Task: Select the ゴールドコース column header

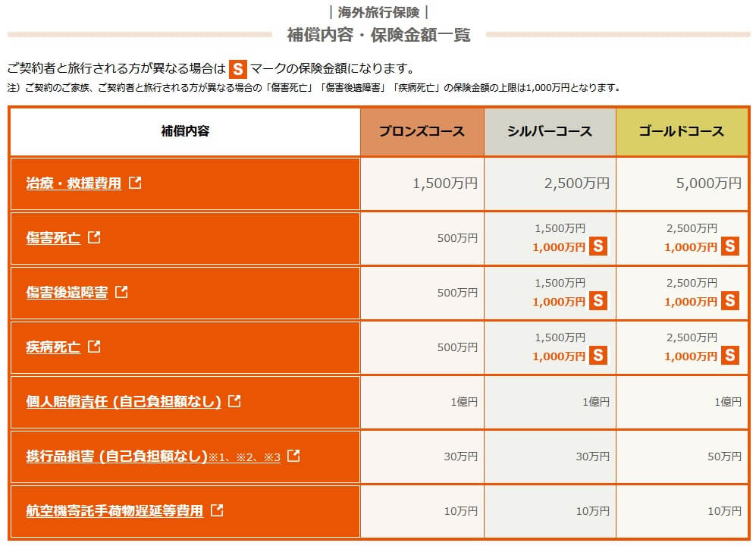Action: 682,132
